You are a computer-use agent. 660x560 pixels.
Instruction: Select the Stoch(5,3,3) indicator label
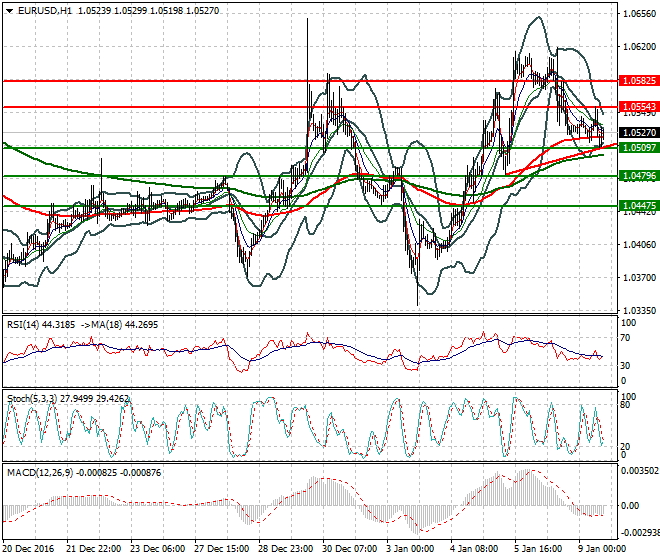coord(32,399)
